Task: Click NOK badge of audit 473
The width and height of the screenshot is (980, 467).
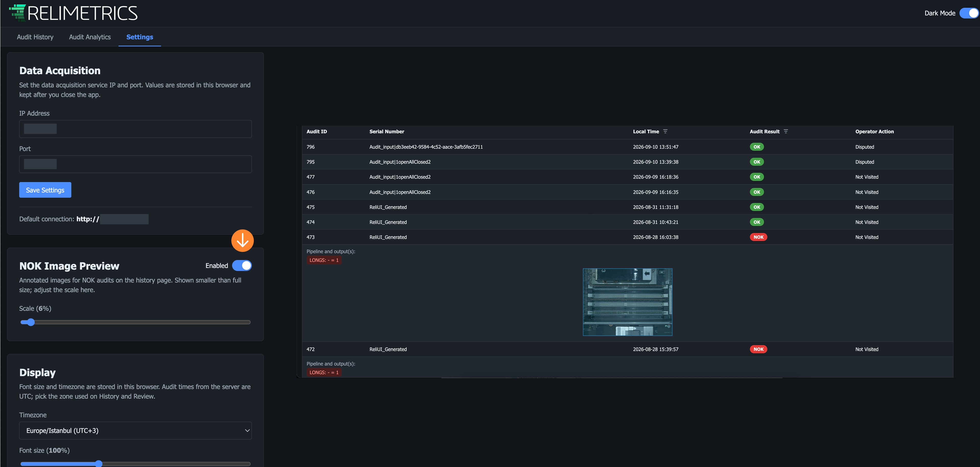Action: [x=758, y=237]
